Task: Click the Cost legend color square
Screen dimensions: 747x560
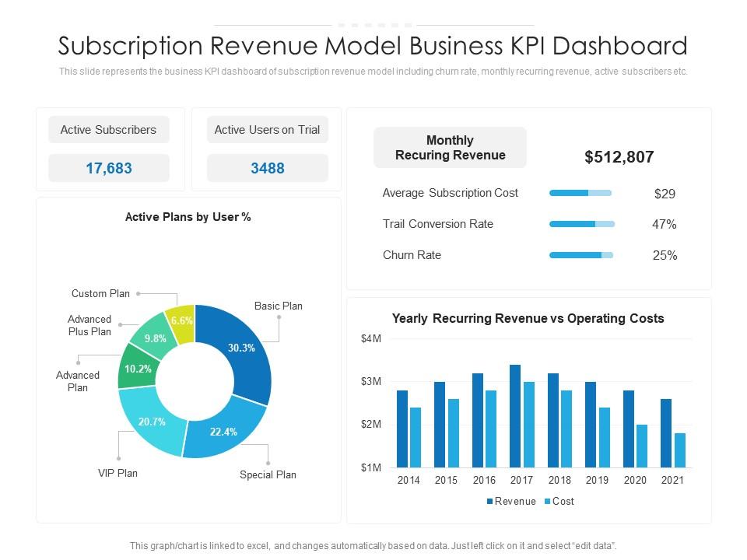Action: click(547, 502)
